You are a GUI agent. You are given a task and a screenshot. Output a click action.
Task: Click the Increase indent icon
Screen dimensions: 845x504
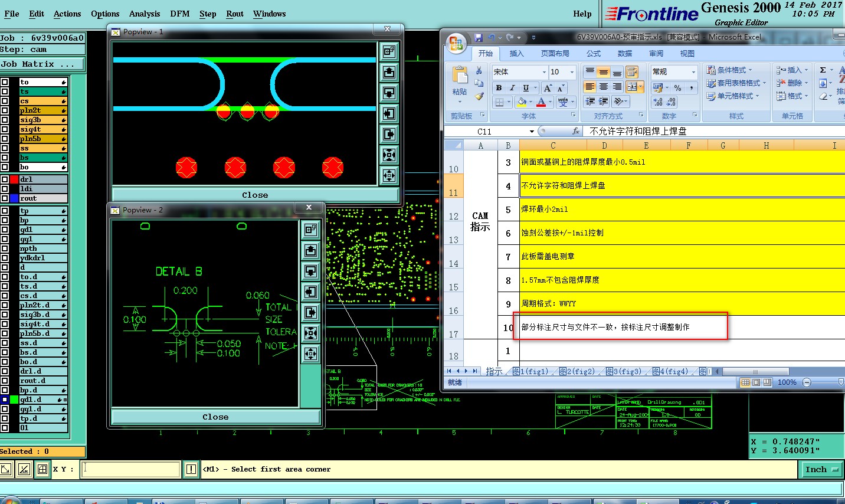click(x=603, y=102)
